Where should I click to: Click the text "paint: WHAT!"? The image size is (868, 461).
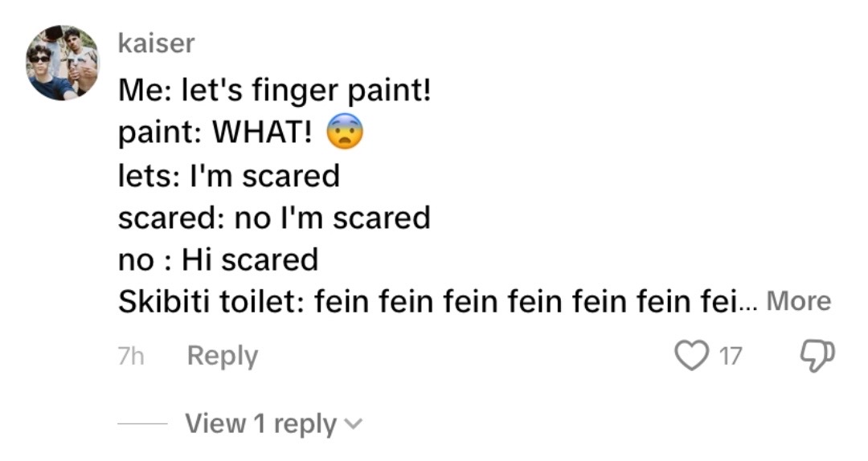tap(215, 133)
